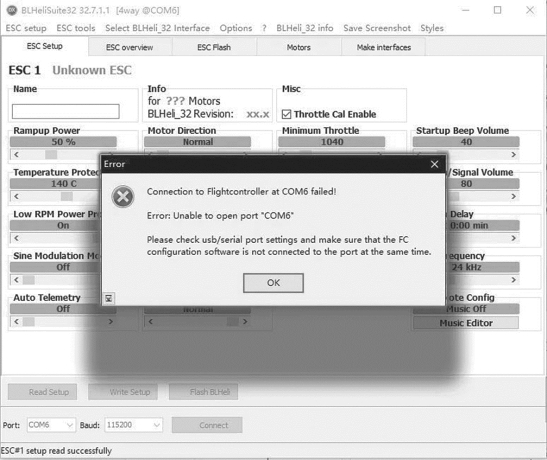Click left arrow of Temperature Protection slider
This screenshot has width=547, height=460.
16,196
